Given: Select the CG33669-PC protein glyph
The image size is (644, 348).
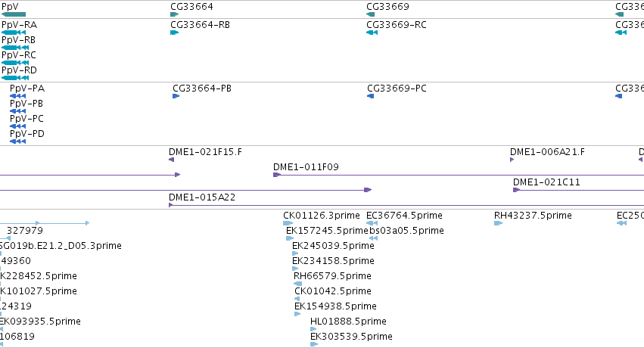Looking at the screenshot, I should 371,96.
